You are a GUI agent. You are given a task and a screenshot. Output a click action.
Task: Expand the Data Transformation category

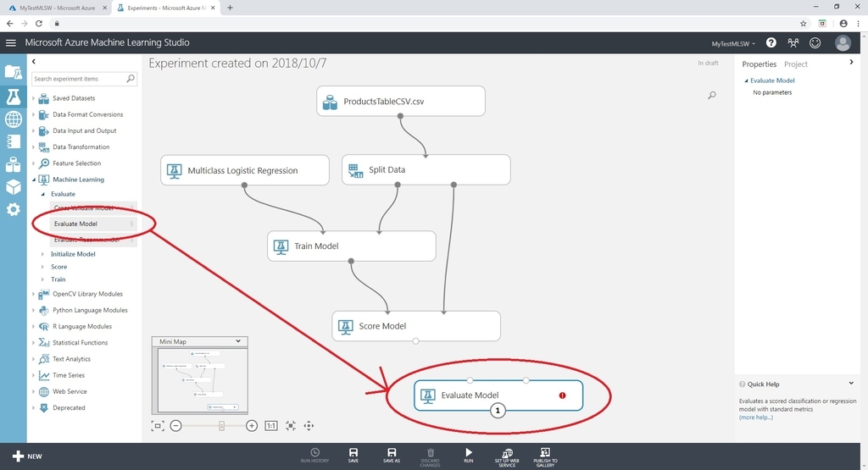(33, 147)
